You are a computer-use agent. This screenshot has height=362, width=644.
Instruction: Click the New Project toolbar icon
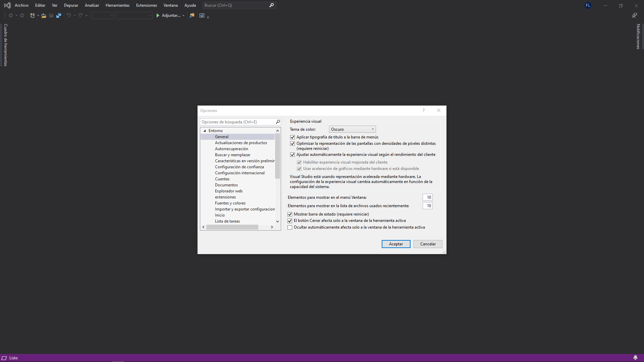click(x=32, y=15)
